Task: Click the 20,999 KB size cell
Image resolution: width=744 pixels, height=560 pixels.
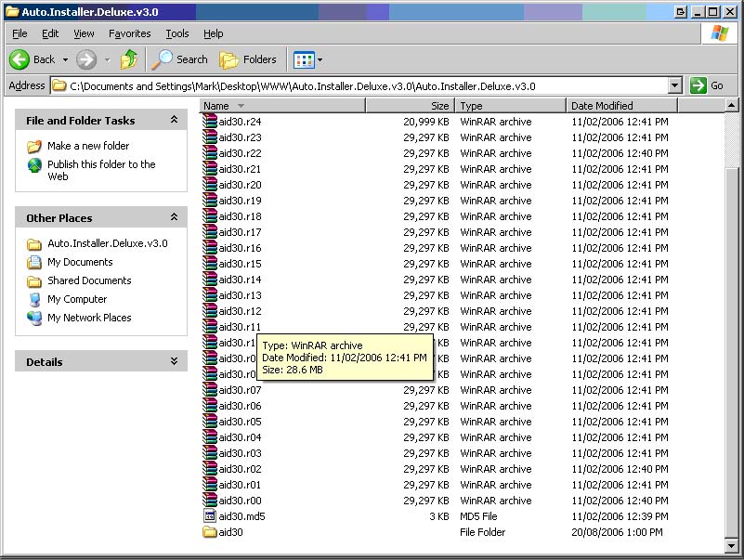Action: click(x=426, y=122)
